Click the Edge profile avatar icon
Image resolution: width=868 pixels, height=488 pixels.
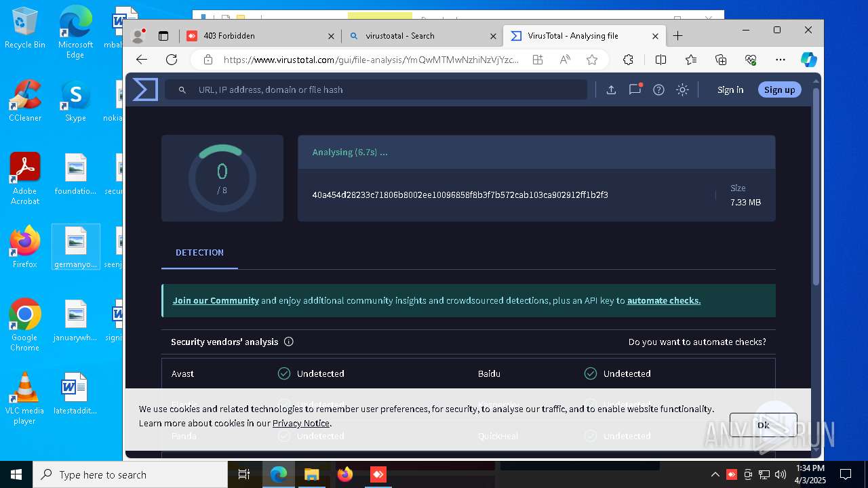138,36
